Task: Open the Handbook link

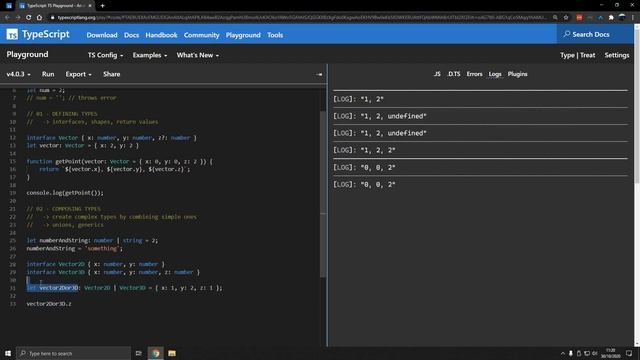Action: pyautogui.click(x=161, y=35)
